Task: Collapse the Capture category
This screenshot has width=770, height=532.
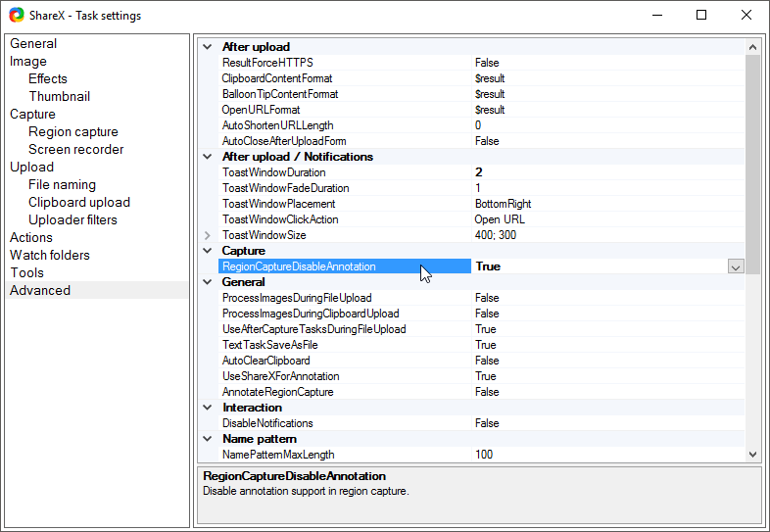Action: (x=207, y=251)
